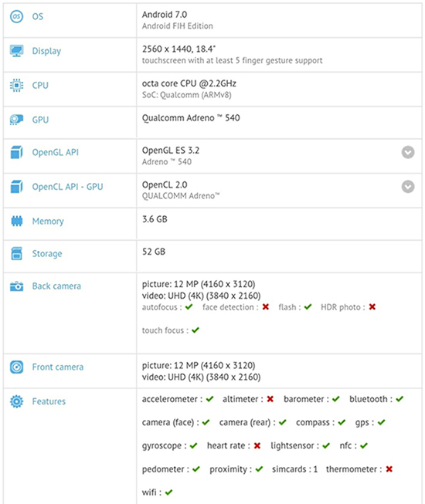Click the CPU chip icon

pos(16,85)
